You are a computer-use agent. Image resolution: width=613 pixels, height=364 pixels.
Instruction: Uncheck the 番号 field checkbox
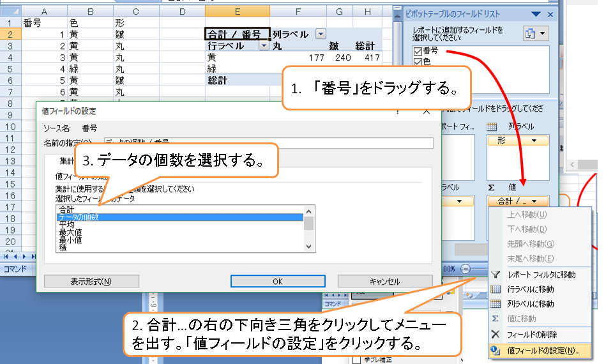[x=418, y=51]
